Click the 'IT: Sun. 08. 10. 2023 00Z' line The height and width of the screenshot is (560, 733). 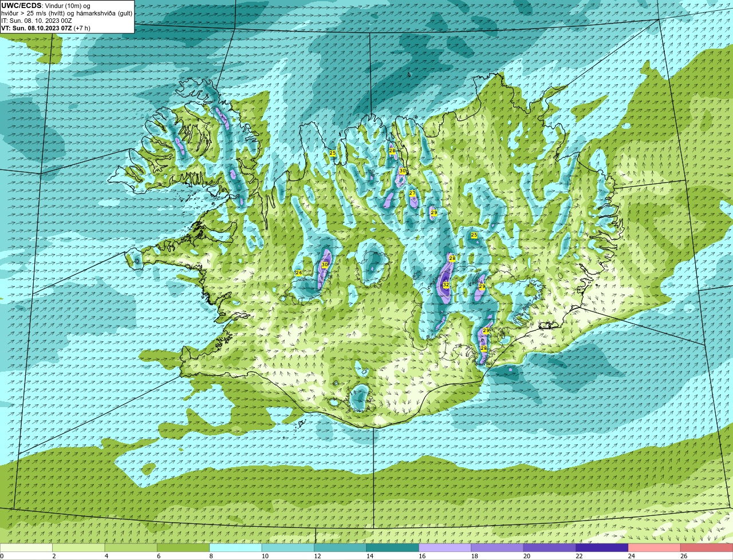(37, 21)
